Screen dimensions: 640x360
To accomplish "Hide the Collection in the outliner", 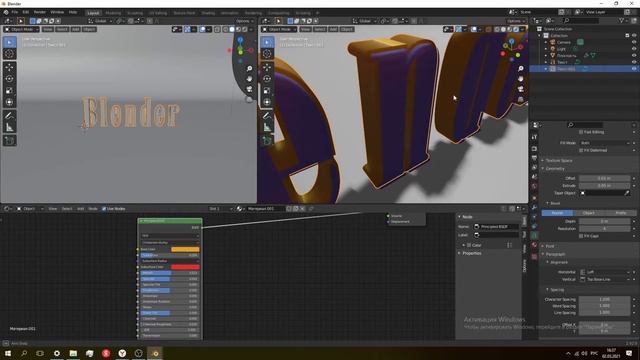I will pyautogui.click(x=634, y=36).
